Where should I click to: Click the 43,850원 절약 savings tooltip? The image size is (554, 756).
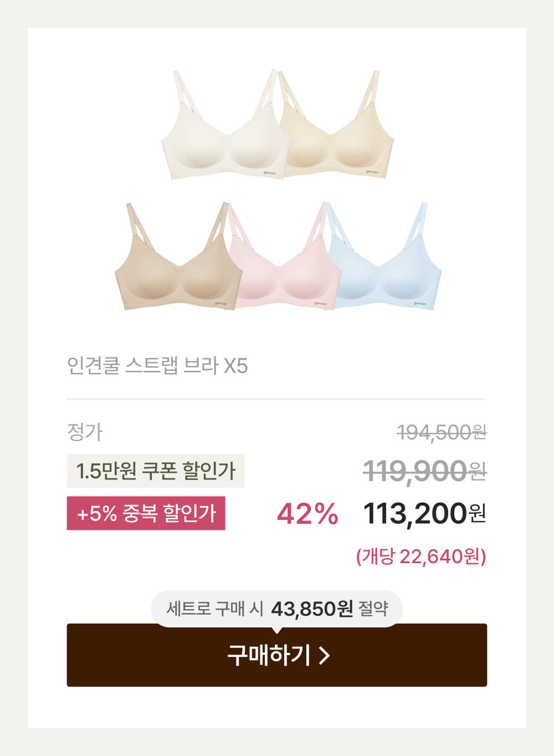point(277,609)
